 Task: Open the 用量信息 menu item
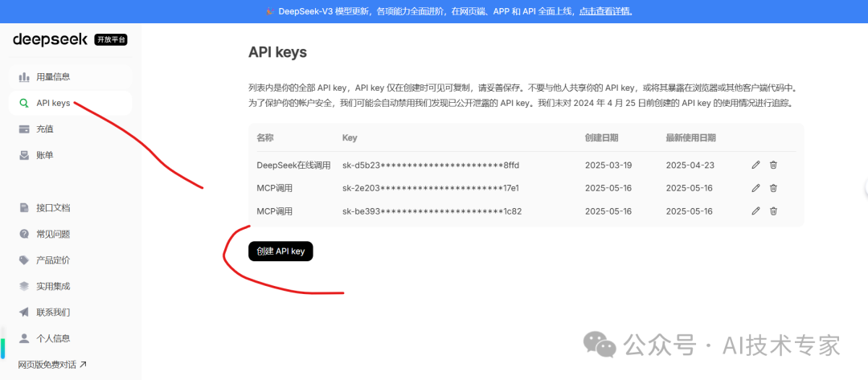[x=70, y=77]
